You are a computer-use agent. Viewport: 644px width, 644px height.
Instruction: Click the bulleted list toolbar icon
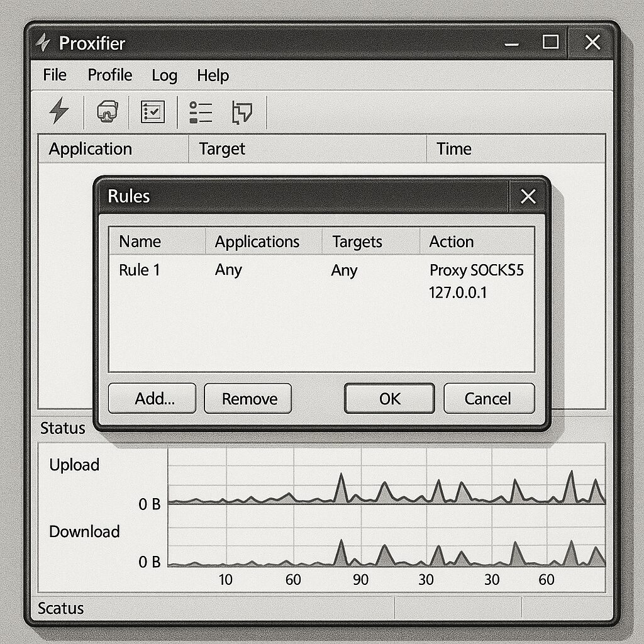tap(201, 112)
